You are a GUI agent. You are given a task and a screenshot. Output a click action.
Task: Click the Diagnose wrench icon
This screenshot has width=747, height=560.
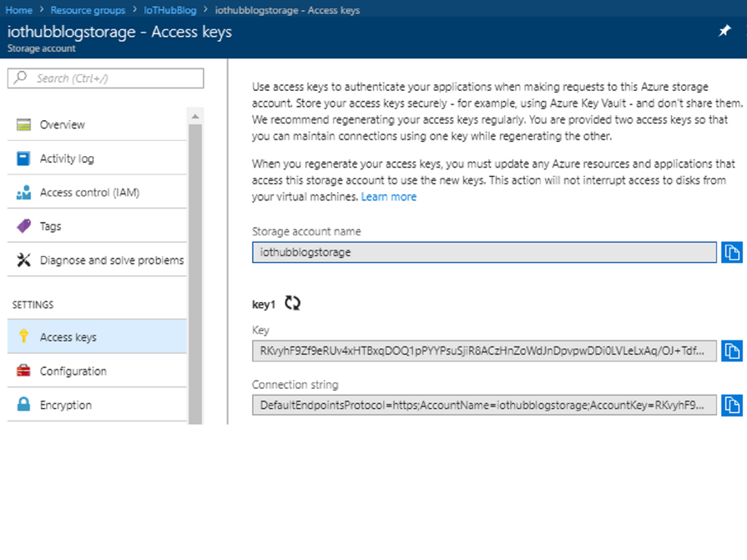click(23, 260)
